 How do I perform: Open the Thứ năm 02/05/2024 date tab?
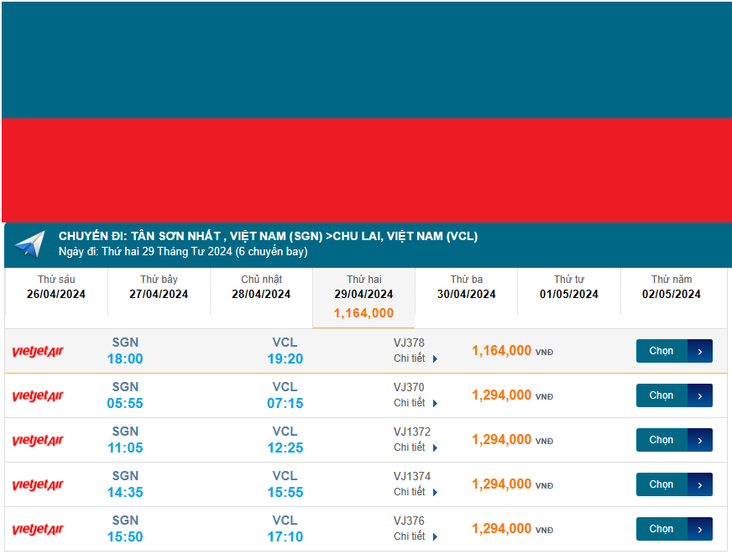tap(671, 287)
